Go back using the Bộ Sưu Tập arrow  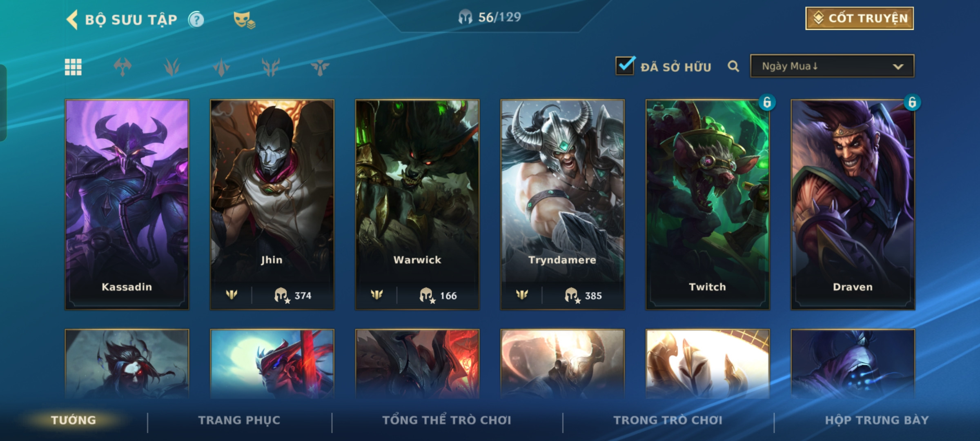coord(72,20)
